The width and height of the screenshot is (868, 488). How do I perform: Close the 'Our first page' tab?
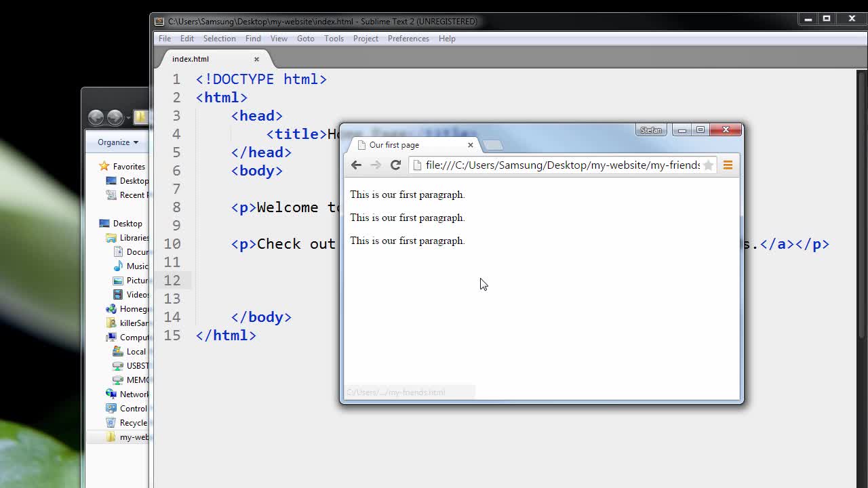coord(470,145)
